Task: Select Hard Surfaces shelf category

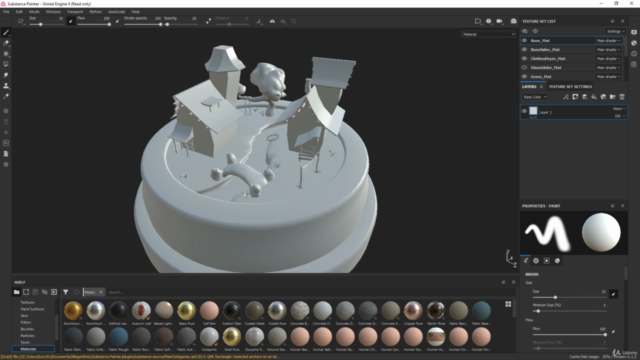Action: point(32,309)
